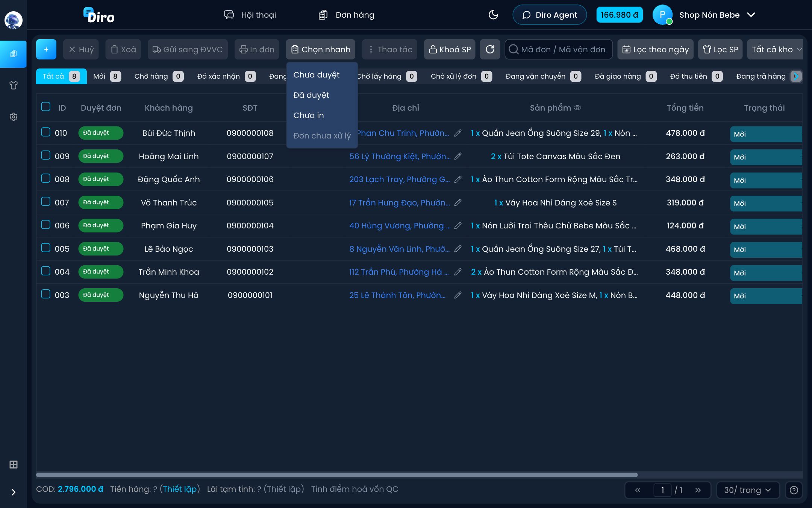Click the horizontal scrollbar under table
Image resolution: width=812 pixels, height=508 pixels.
tap(337, 475)
